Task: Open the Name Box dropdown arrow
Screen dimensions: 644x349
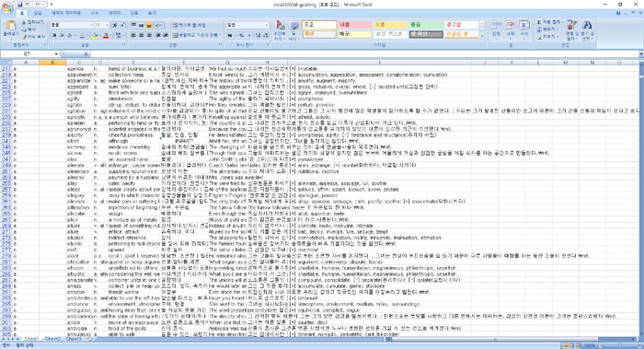Action: [56, 53]
